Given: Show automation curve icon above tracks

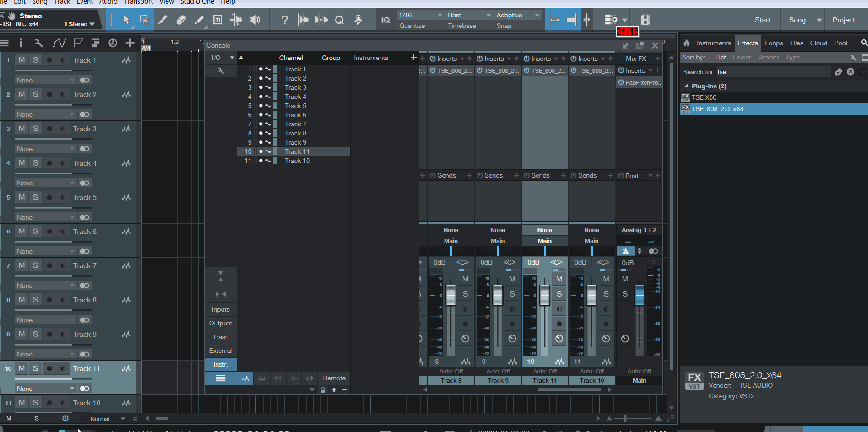Looking at the screenshot, I should coord(60,43).
